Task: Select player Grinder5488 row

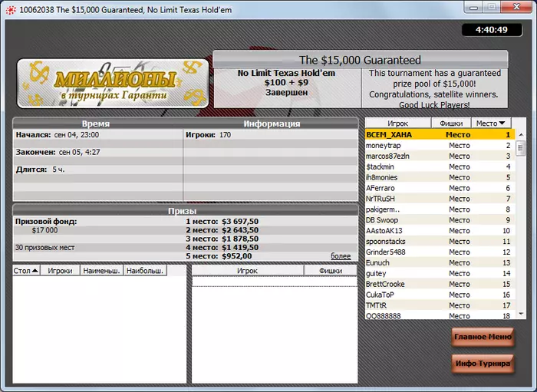Action: 440,252
